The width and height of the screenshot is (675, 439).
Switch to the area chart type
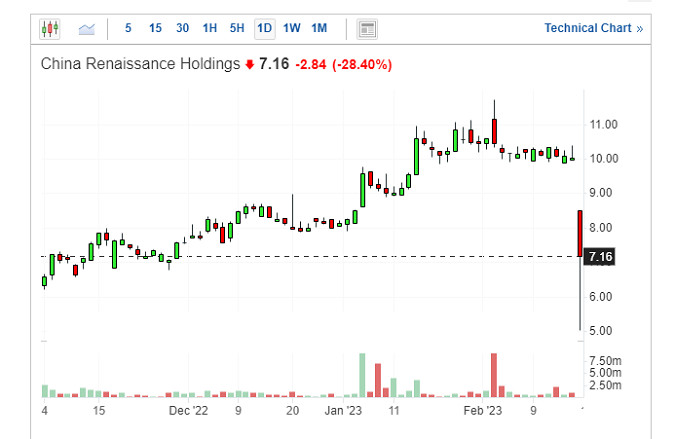[x=87, y=29]
